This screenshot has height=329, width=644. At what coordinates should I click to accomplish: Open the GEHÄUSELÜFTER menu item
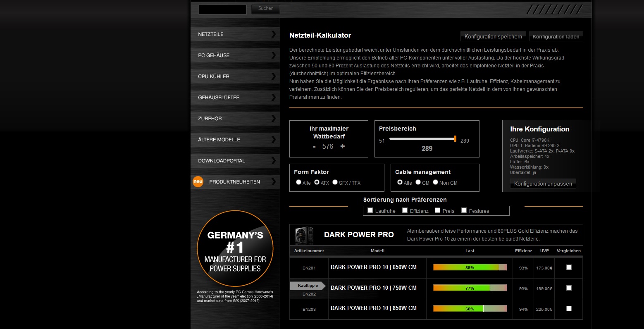(235, 98)
